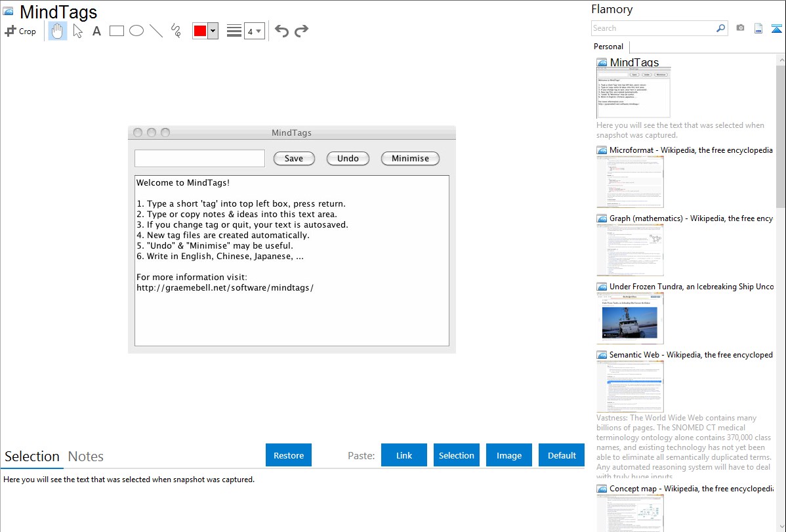The height and width of the screenshot is (532, 786).
Task: Click the Paste Image button
Action: click(508, 455)
